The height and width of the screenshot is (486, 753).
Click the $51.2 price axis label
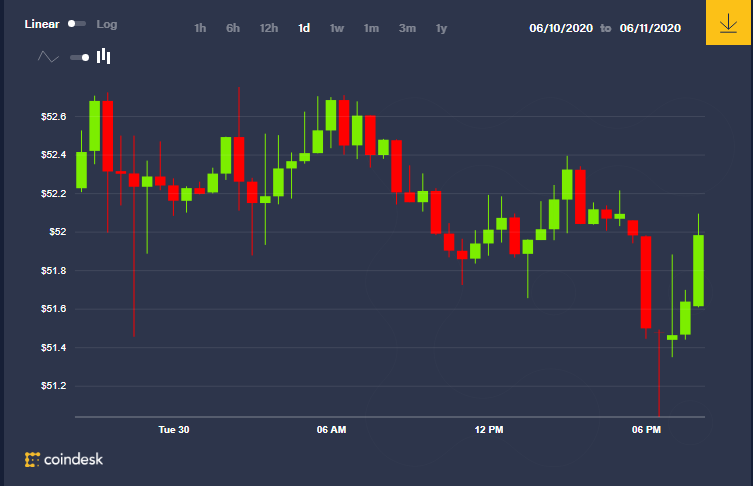[x=53, y=386]
